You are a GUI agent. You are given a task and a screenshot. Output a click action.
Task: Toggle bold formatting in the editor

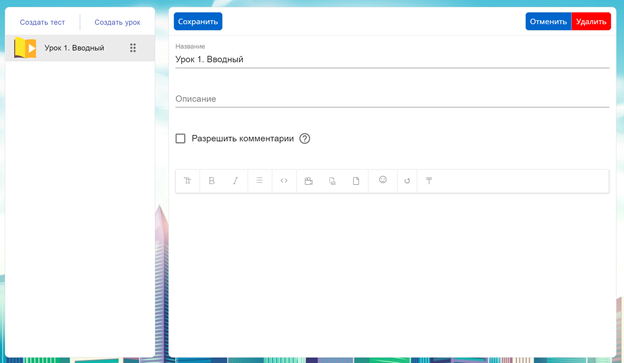pyautogui.click(x=212, y=181)
